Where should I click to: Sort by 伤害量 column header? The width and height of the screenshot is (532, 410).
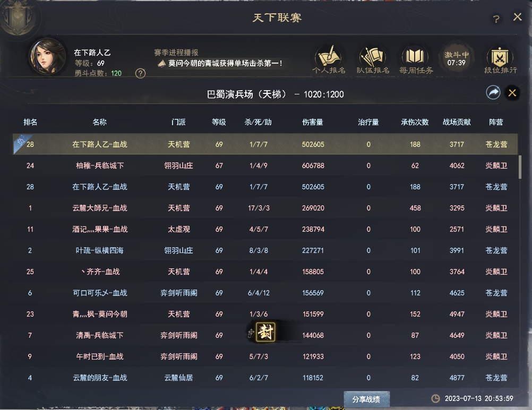point(312,122)
